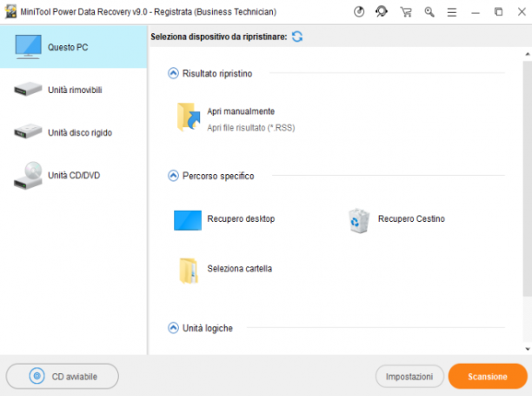Collapse the Unità logiche section

pos(173,328)
